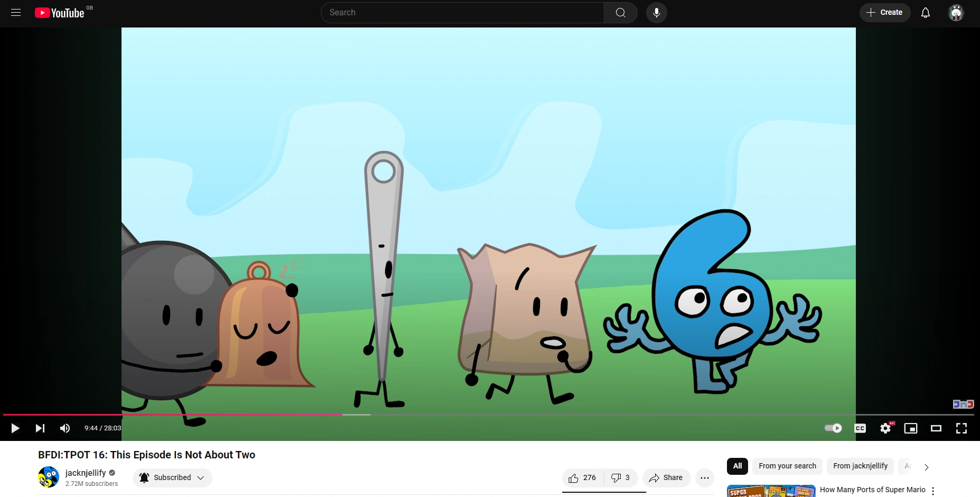Open the main hamburger menu
980x497 pixels.
[15, 12]
